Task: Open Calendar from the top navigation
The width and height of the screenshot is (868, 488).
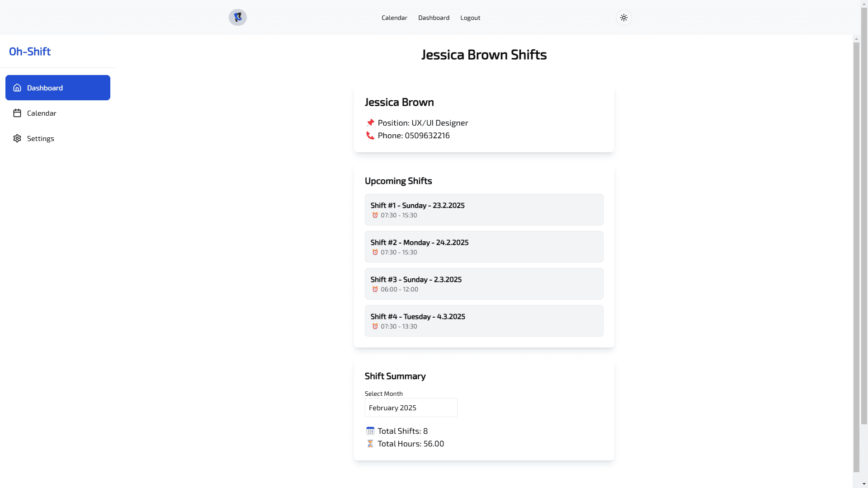Action: pyautogui.click(x=394, y=18)
